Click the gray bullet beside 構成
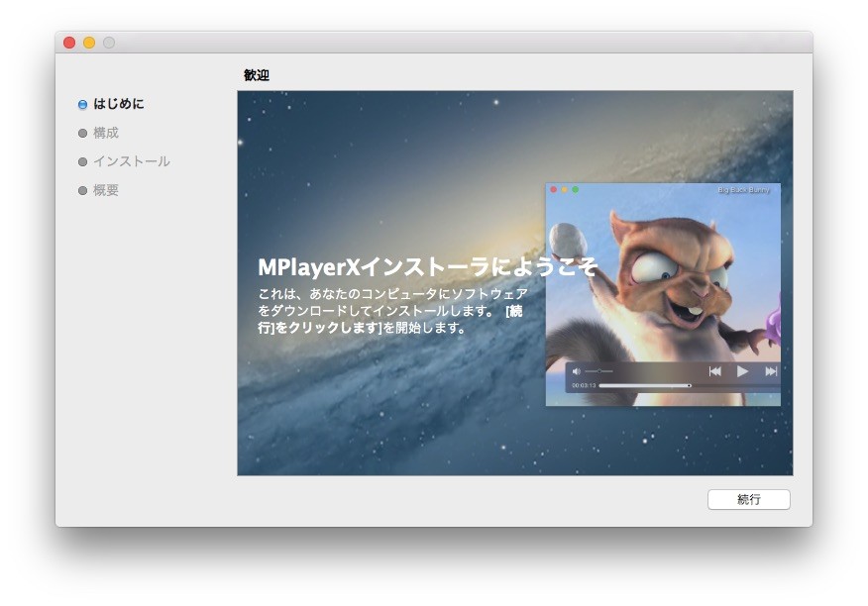Screen dimensions: 868x606 pyautogui.click(x=82, y=134)
